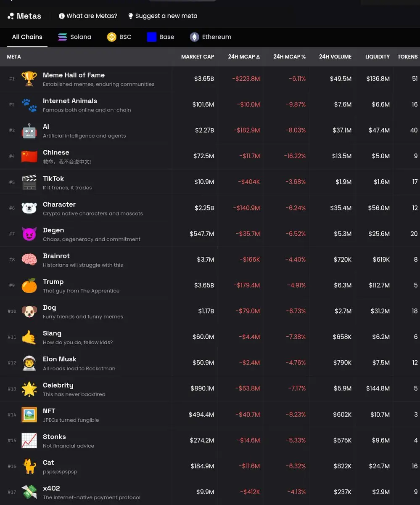Open the Brainrot meta name
This screenshot has width=420, height=505.
[x=56, y=256]
